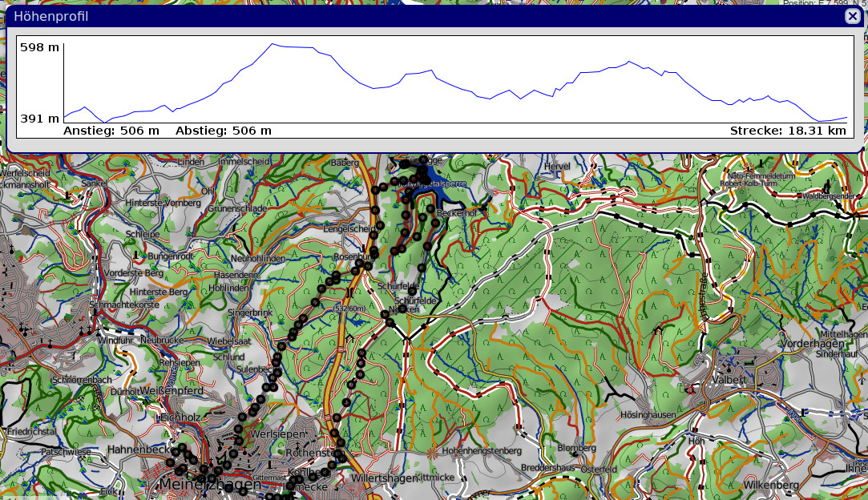The image size is (868, 500).
Task: Click the Willertshagen place label
Action: [384, 478]
